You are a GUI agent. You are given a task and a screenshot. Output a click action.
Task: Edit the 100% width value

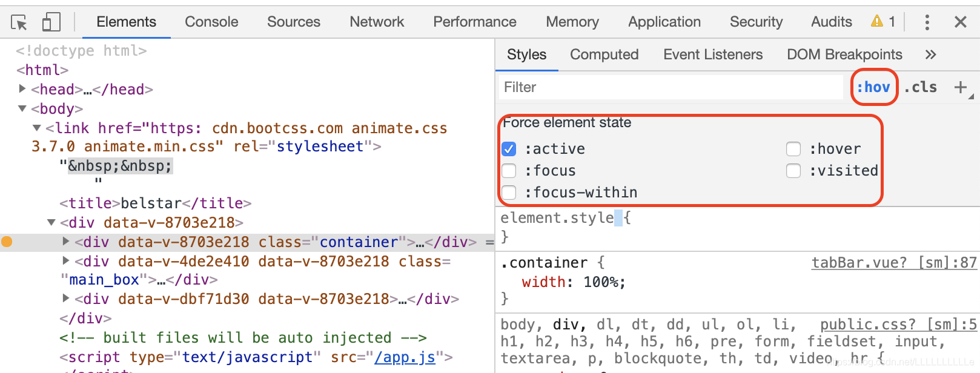coord(601,282)
